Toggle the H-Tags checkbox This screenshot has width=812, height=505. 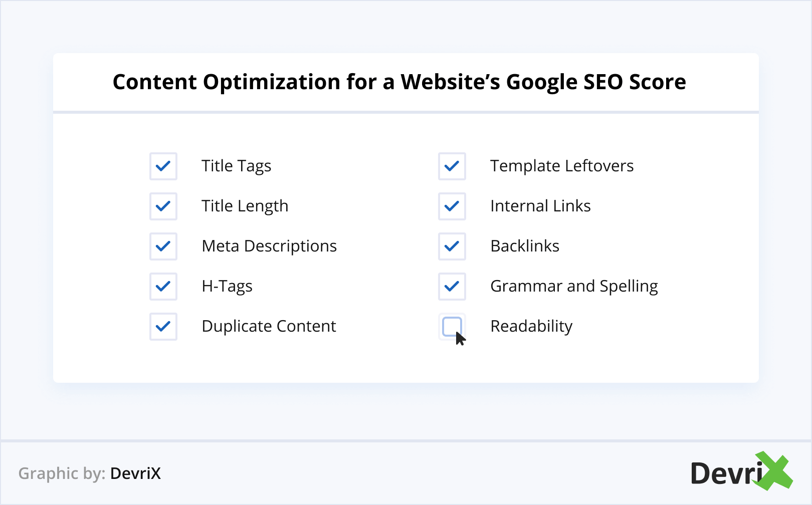click(x=163, y=287)
